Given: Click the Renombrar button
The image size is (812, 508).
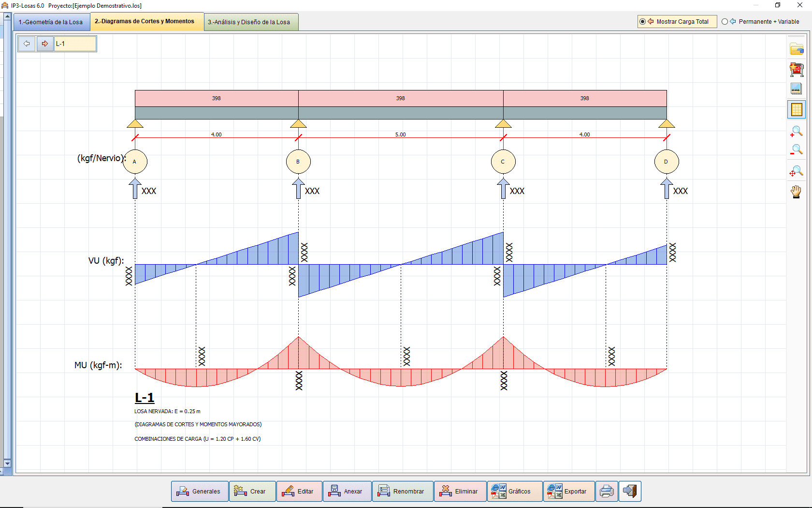Looking at the screenshot, I should point(403,491).
